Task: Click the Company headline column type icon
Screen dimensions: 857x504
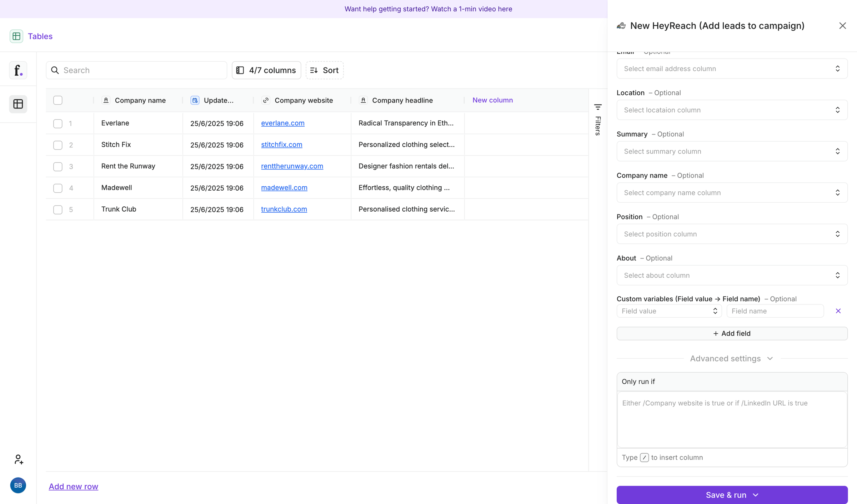Action: 363,100
